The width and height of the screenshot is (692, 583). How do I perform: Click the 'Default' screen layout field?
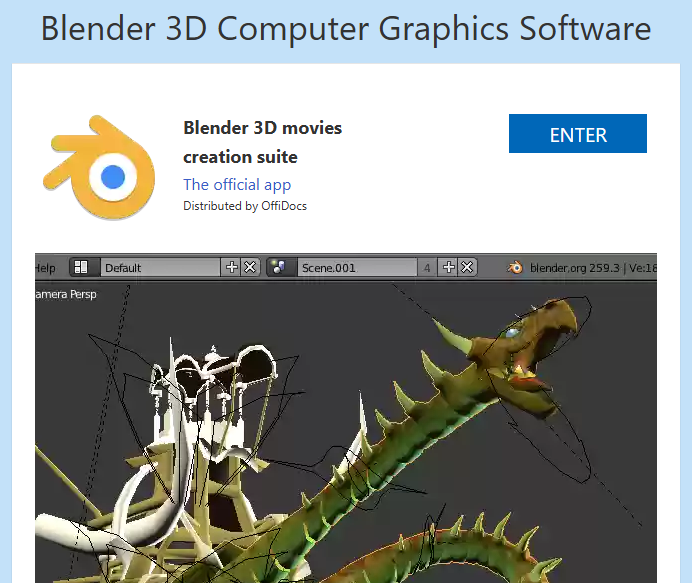tap(160, 267)
